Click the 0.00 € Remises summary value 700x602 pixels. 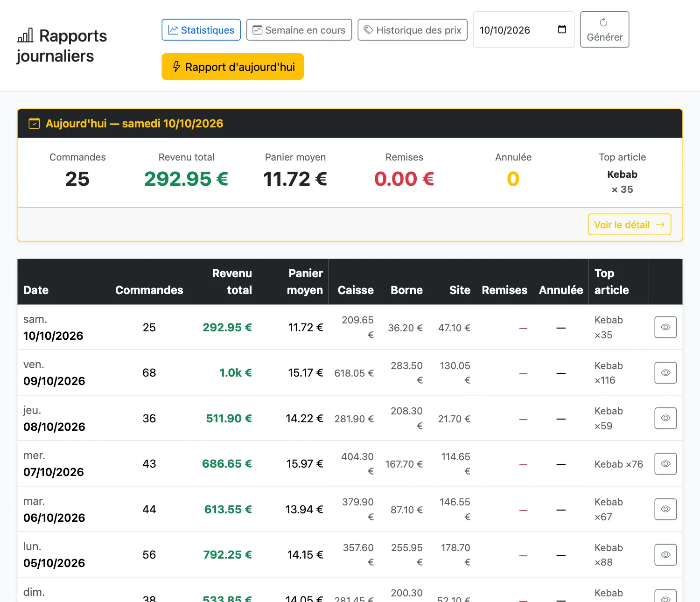[x=404, y=179]
